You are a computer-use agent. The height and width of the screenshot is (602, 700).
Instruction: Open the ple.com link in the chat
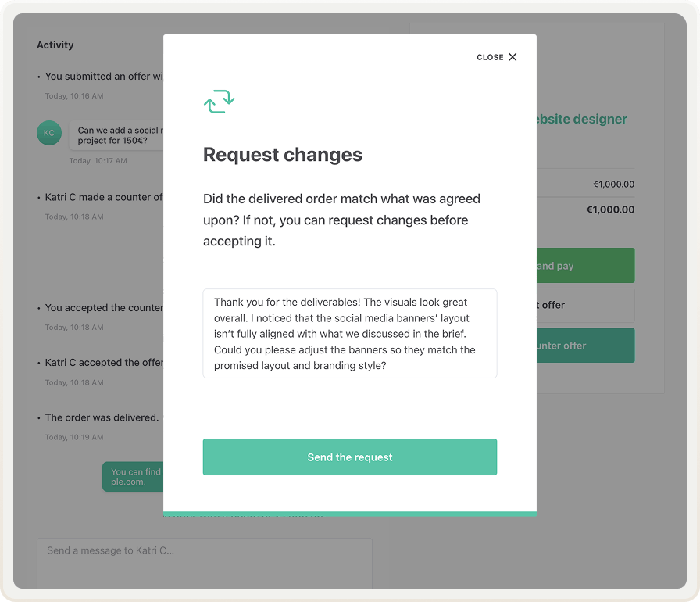129,482
